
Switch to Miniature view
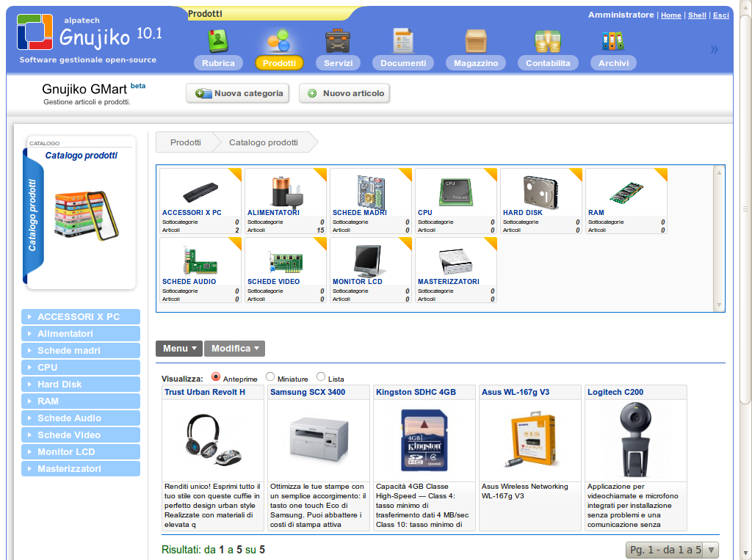(x=270, y=376)
